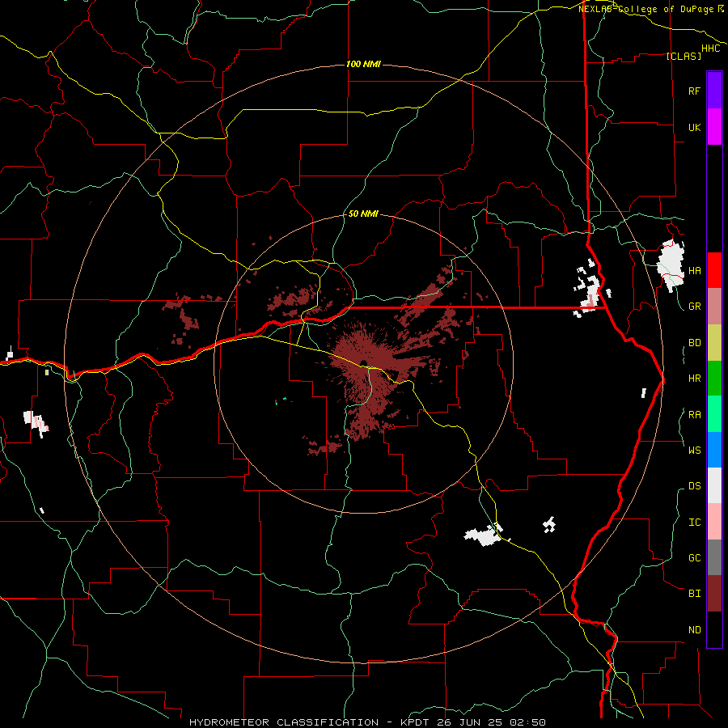Click the GC gray legend swatch

(x=714, y=557)
